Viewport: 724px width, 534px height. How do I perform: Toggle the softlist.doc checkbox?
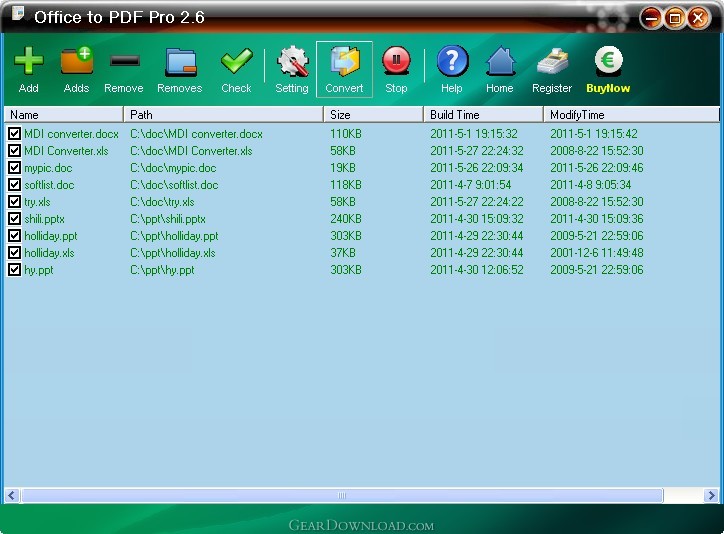pos(14,185)
